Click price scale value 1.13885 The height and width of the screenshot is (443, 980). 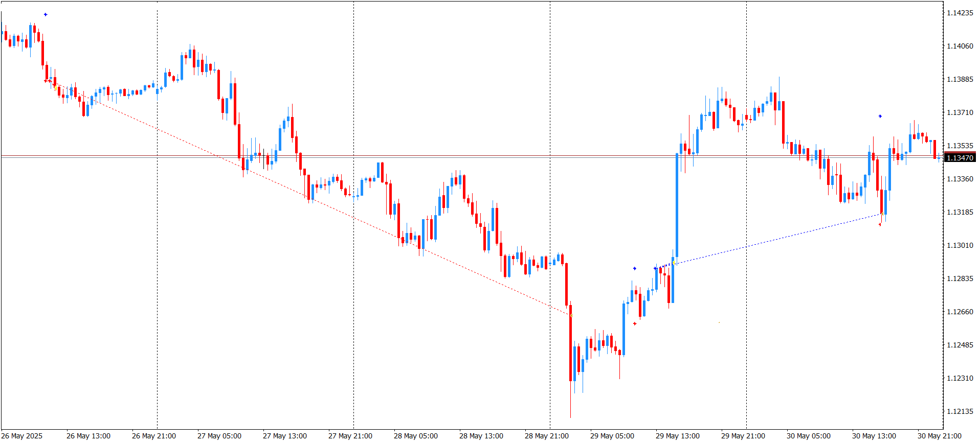960,79
